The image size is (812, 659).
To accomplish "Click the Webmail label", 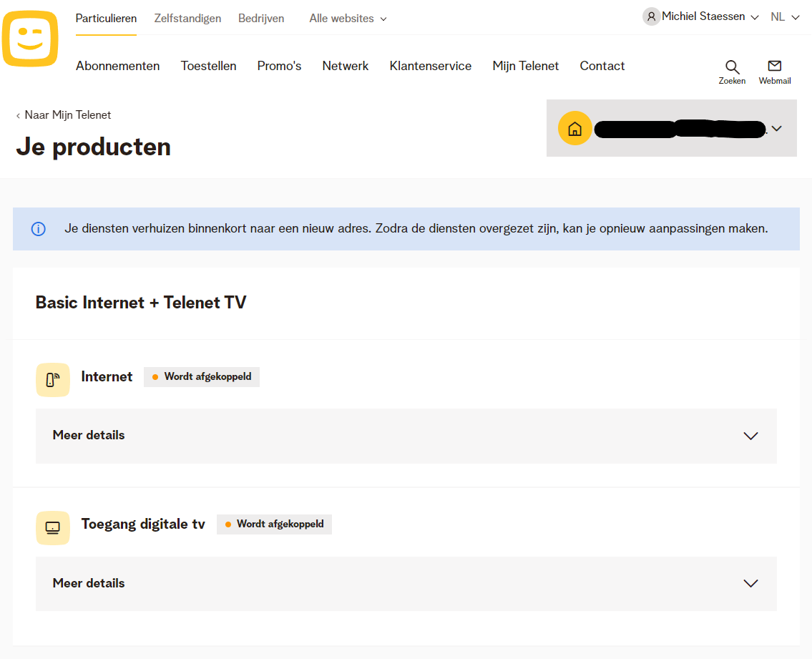I will click(x=775, y=81).
